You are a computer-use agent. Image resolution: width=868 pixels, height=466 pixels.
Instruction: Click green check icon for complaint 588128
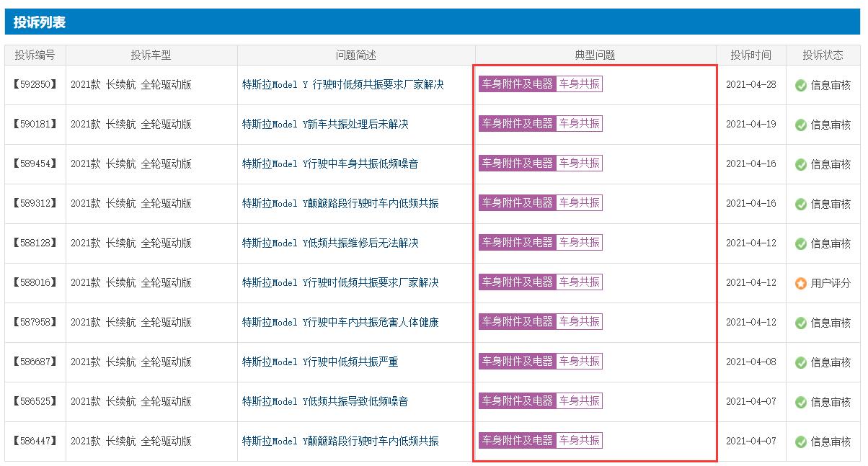800,243
